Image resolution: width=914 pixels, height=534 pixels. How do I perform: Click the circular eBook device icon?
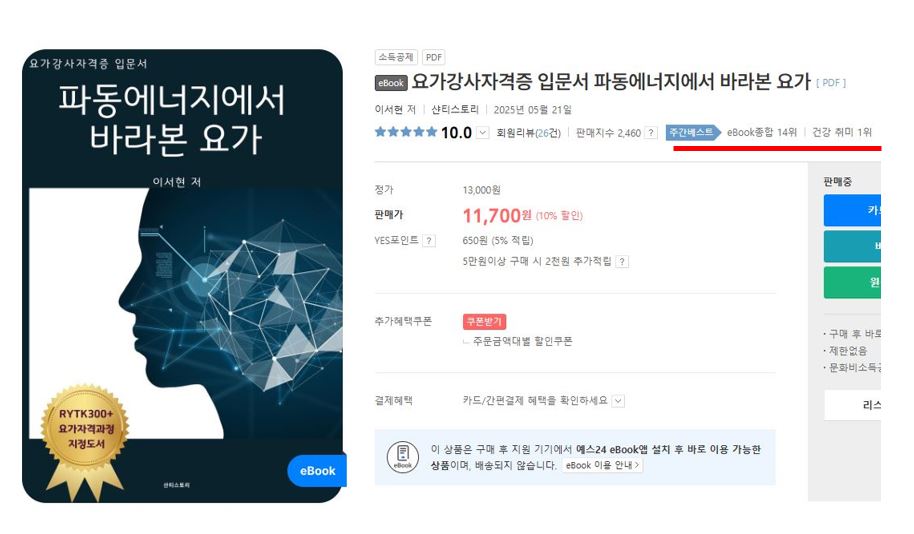pyautogui.click(x=402, y=457)
